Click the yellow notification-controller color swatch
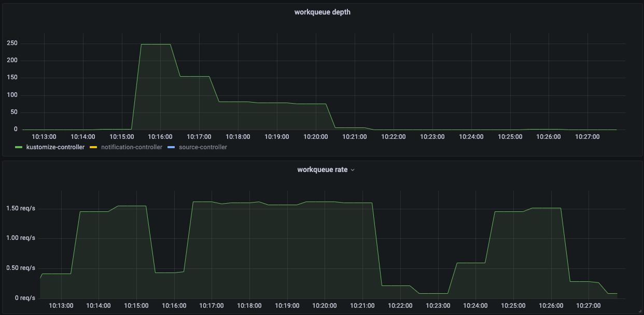 point(94,147)
